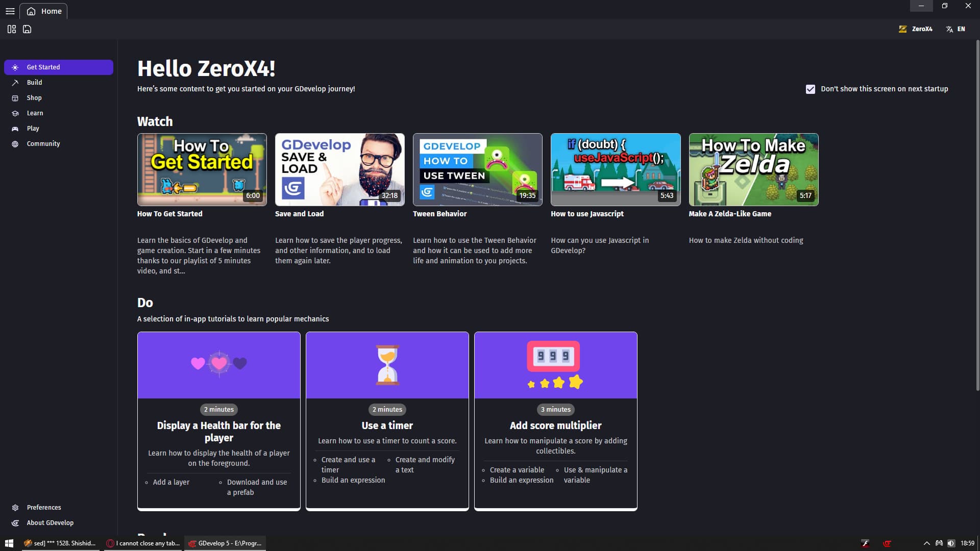Click the gamepad system tray icon
This screenshot has height=551, width=980.
click(x=939, y=543)
